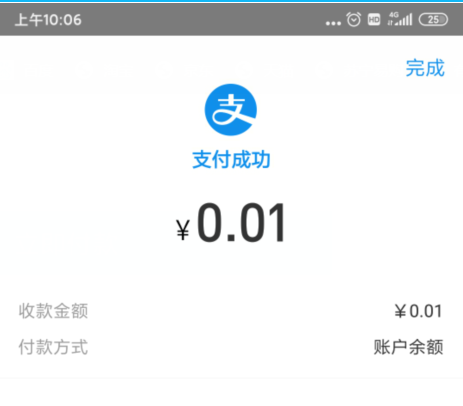Tap the ¥0.01 value in 收款金额 row

pyautogui.click(x=418, y=311)
